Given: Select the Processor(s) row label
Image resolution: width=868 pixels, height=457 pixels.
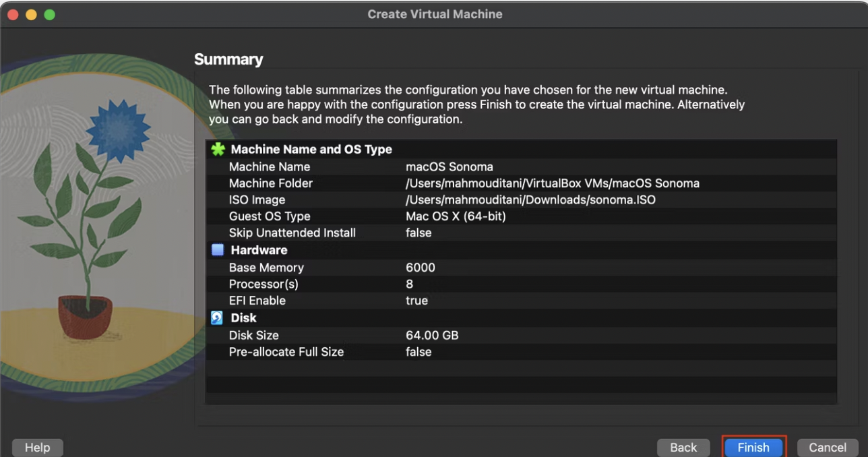Looking at the screenshot, I should [x=263, y=284].
